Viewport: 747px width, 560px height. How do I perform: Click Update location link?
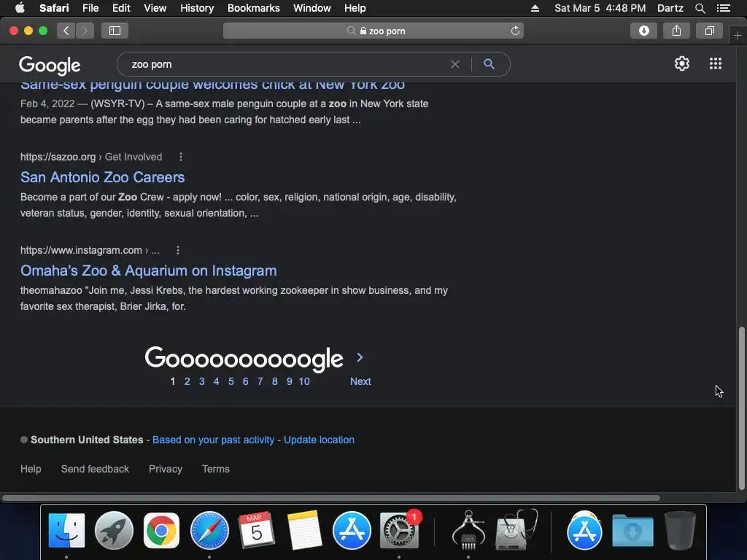pos(320,440)
